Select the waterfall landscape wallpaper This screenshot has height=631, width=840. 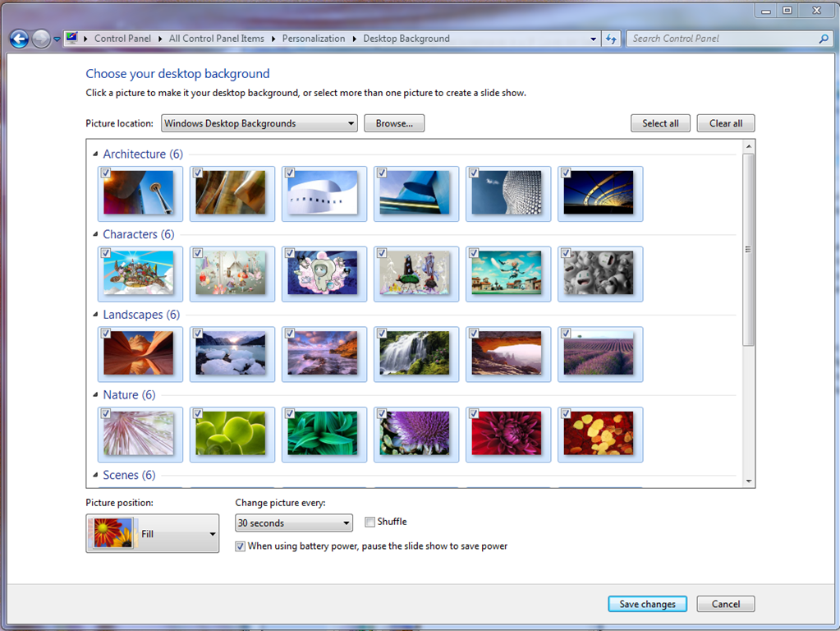click(415, 353)
